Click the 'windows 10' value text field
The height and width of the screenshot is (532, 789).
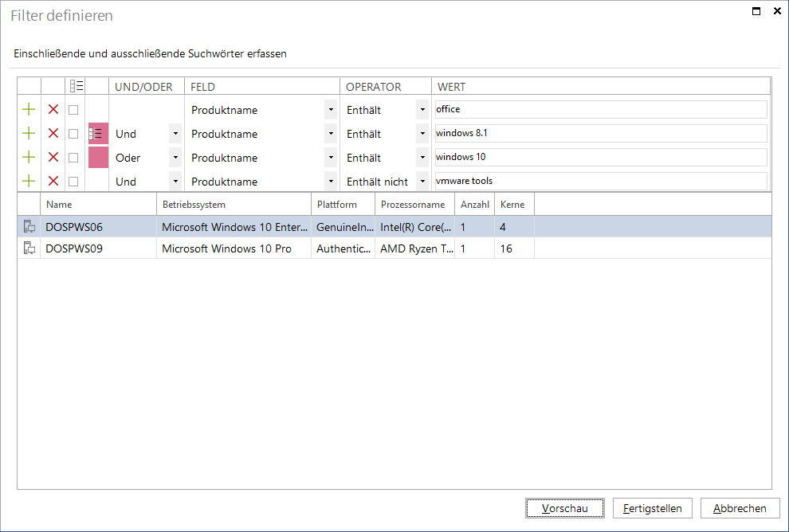point(601,157)
